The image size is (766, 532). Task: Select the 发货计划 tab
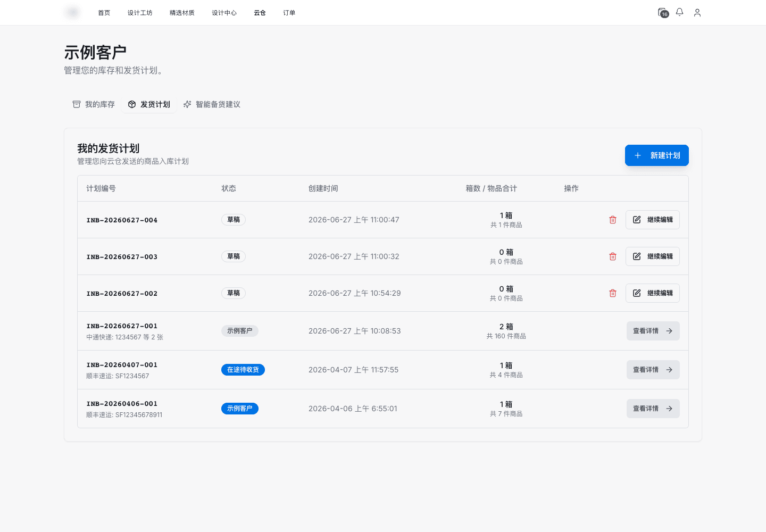[149, 104]
